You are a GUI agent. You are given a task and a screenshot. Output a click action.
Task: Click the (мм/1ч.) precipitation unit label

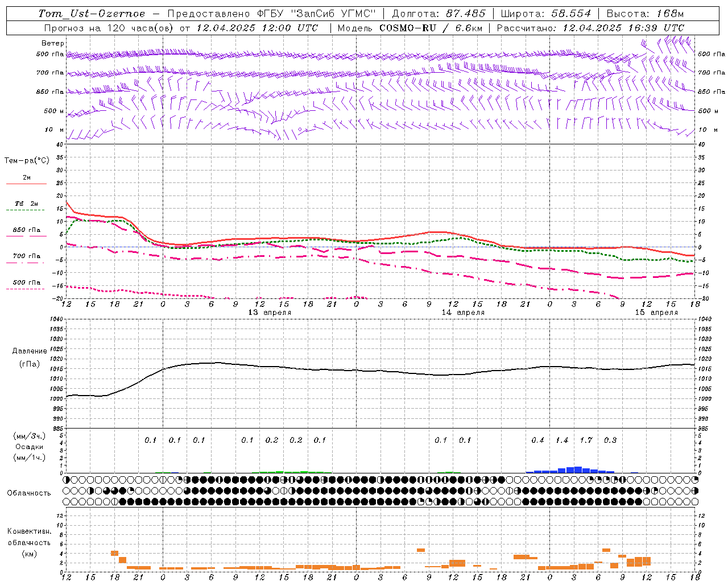coord(30,458)
